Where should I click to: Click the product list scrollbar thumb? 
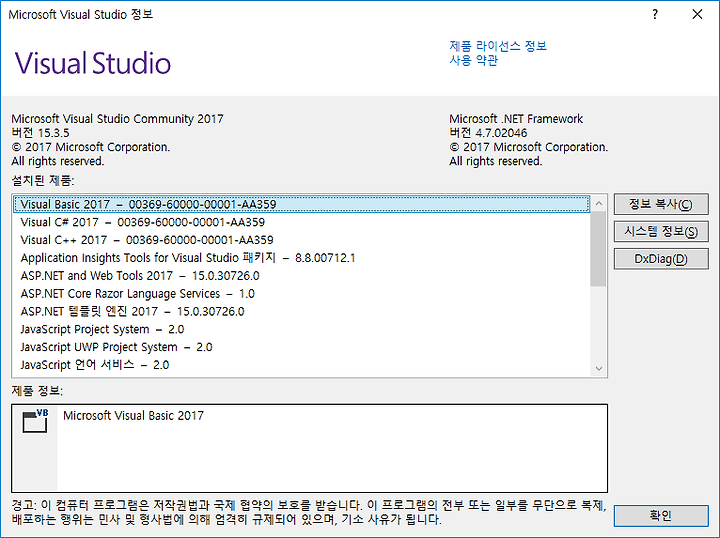pyautogui.click(x=598, y=248)
